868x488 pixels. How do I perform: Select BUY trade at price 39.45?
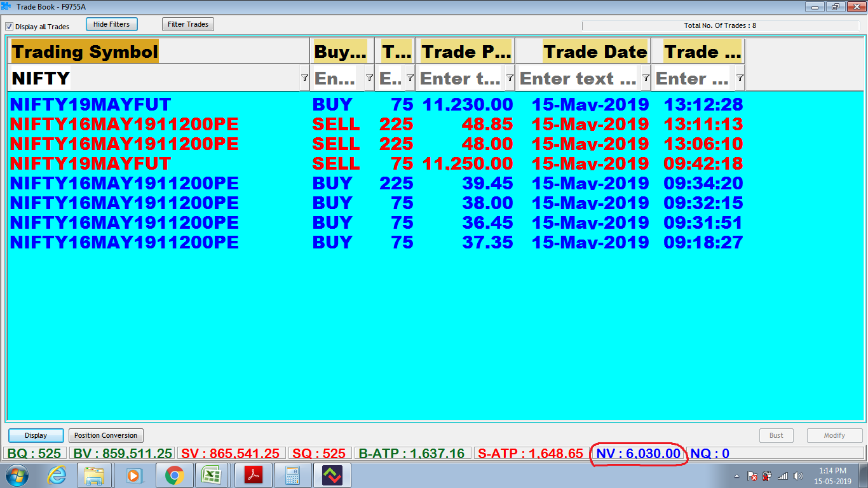[377, 183]
